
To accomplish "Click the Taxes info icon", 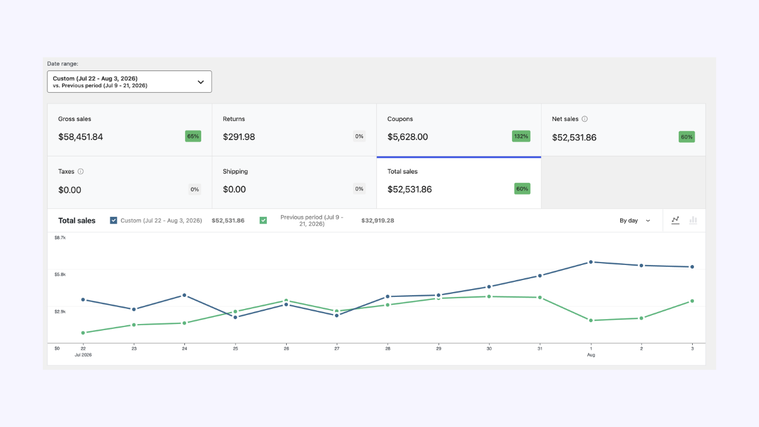I will 81,171.
